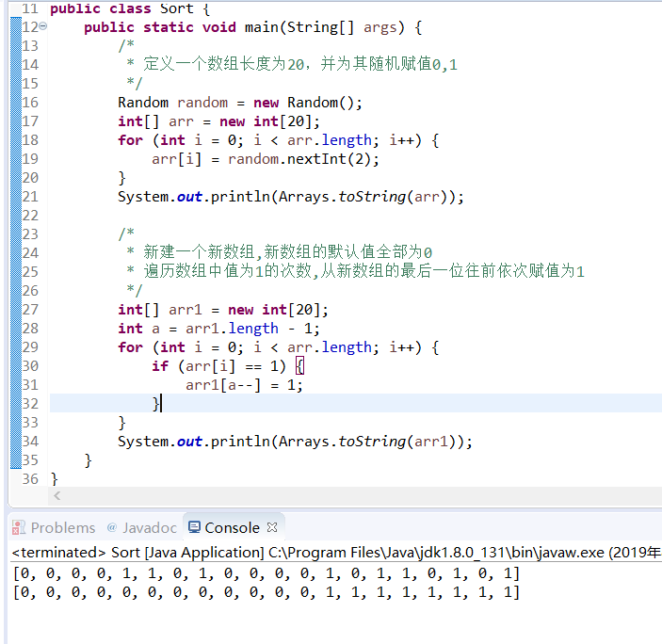This screenshot has height=644, width=662.
Task: Click line number 21 in the gutter
Action: point(30,197)
